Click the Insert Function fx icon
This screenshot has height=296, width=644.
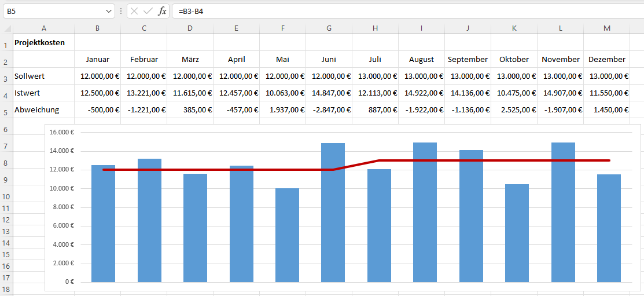pos(162,11)
